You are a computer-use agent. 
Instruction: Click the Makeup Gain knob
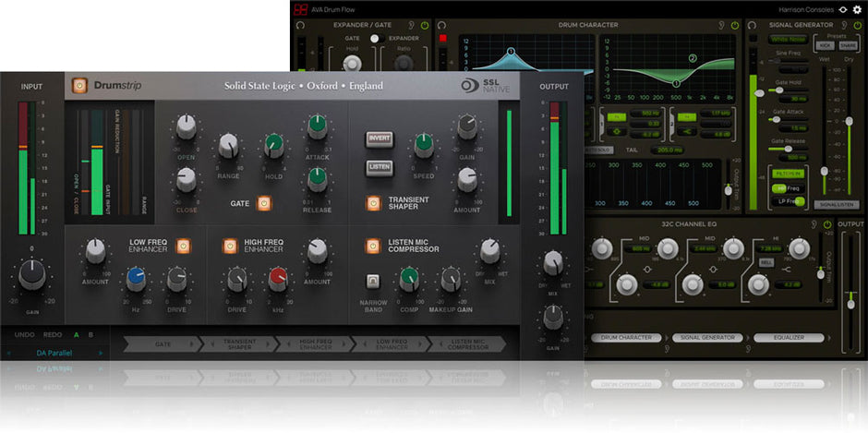[451, 279]
